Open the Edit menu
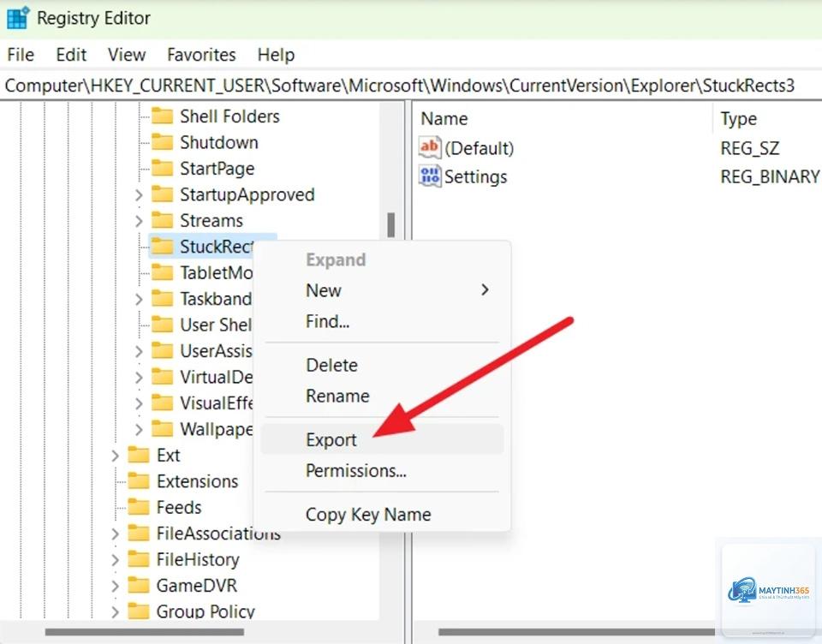 click(71, 55)
